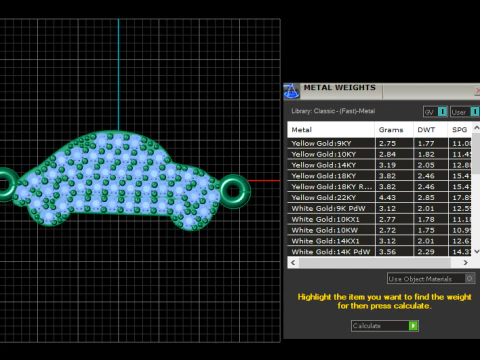Select the White Gold:14K PdW row
This screenshot has height=360, width=480.
[379, 252]
